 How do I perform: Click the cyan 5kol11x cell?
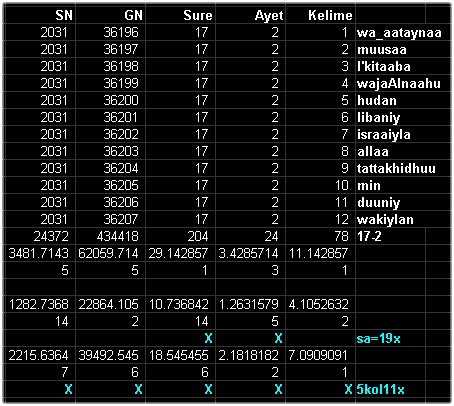pyautogui.click(x=390, y=389)
